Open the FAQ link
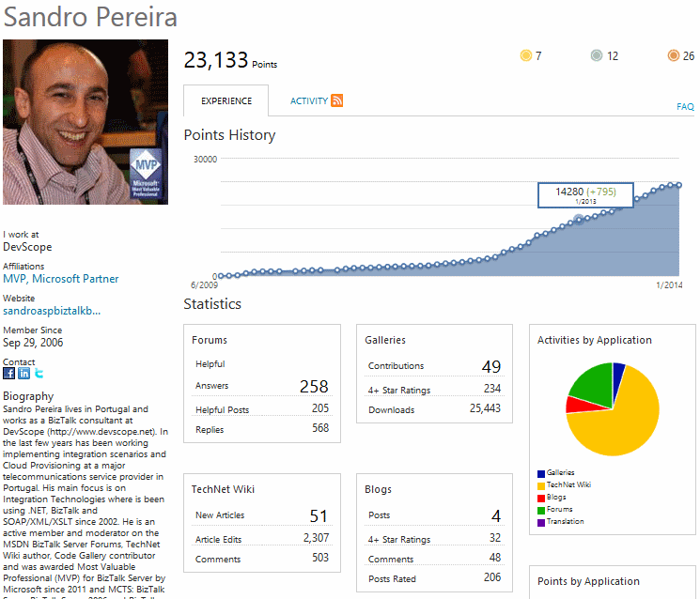Viewport: 700px width, 599px height. (685, 107)
